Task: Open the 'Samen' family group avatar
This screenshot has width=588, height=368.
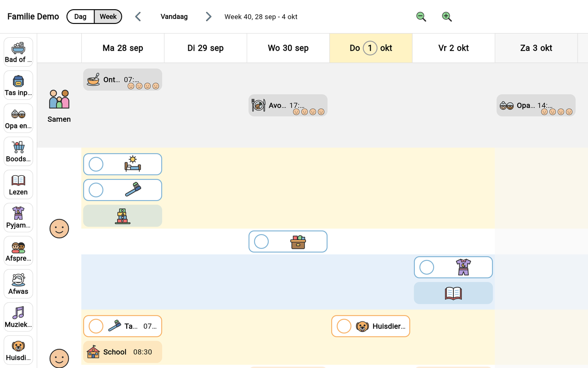Action: click(59, 106)
